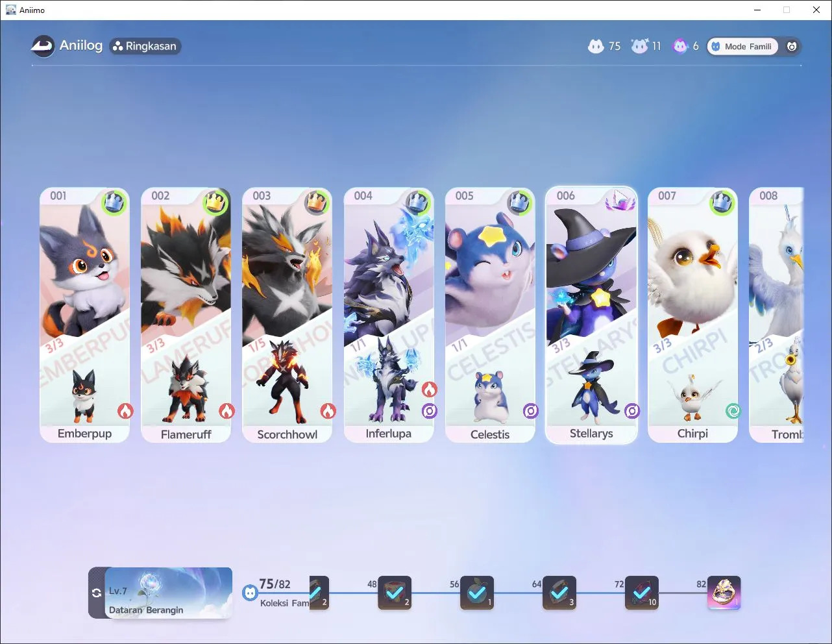The image size is (832, 644).
Task: Open the partially visible Tromb card 008
Action: point(776,316)
